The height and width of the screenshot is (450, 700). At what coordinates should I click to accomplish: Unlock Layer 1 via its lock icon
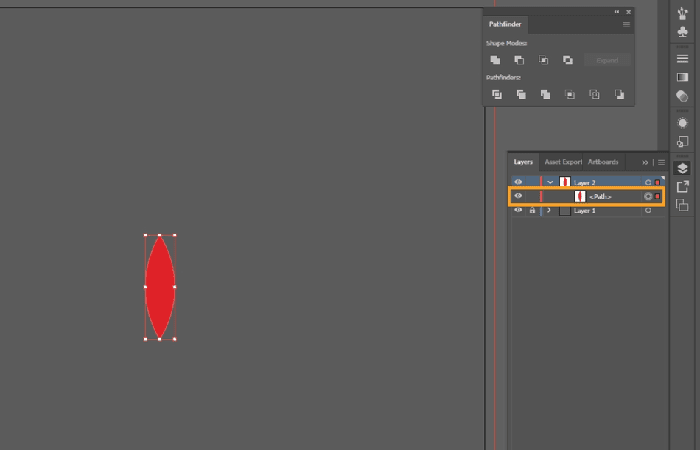tap(532, 210)
